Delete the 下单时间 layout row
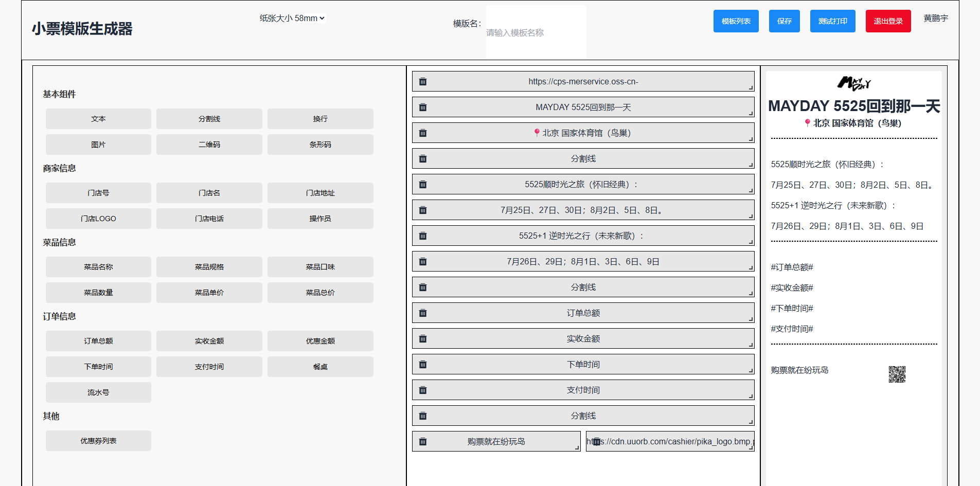Screen dimensions: 980x486 click(423, 365)
